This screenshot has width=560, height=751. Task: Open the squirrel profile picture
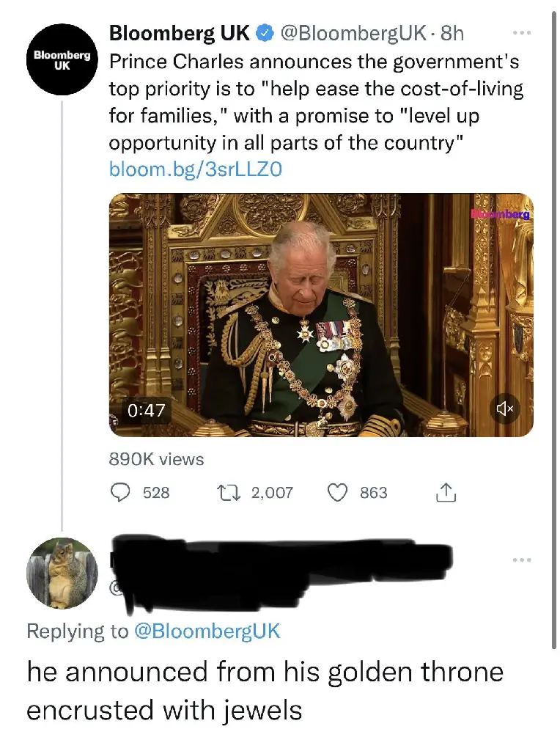62,574
